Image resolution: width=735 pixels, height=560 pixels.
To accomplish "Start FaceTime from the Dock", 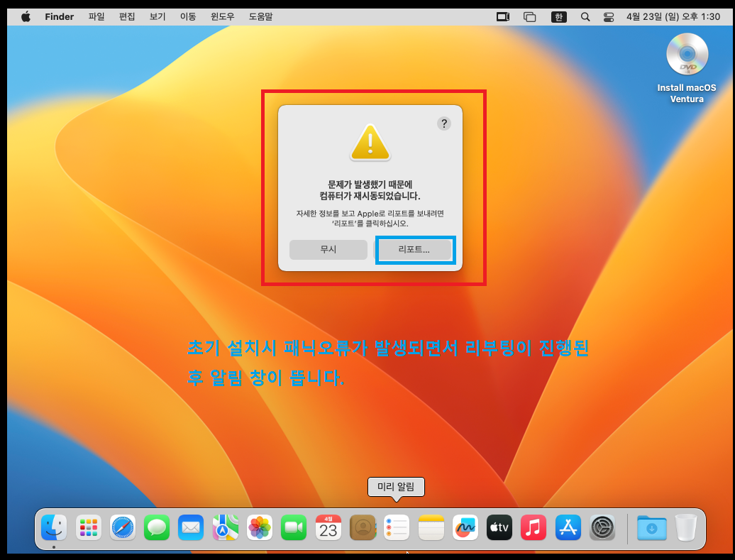I will pyautogui.click(x=294, y=527).
